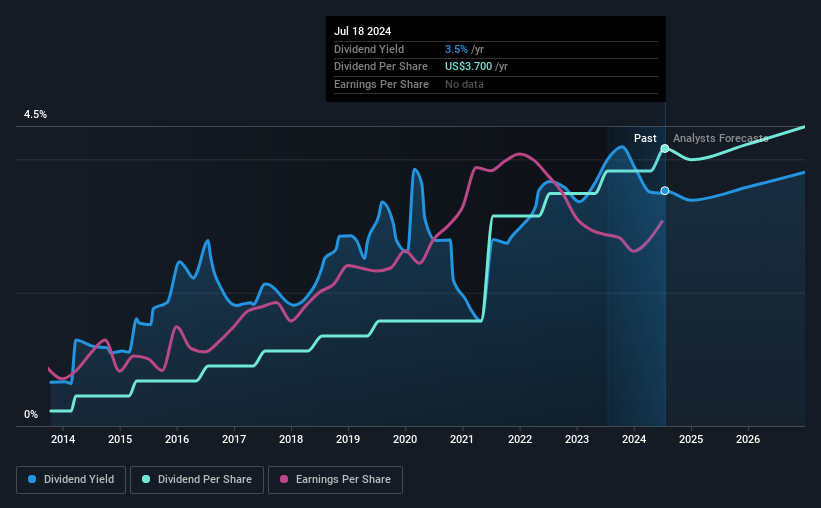Click the 2025 x-axis label

click(691, 439)
